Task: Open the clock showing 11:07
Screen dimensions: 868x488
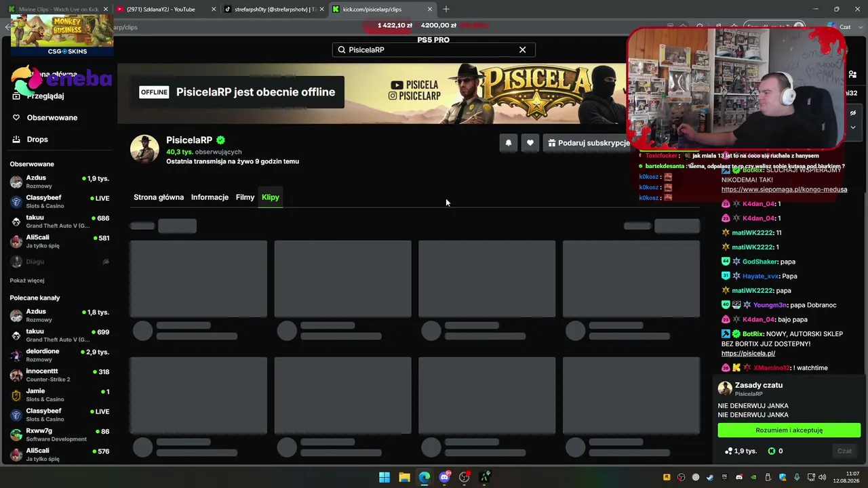Action: 846,477
